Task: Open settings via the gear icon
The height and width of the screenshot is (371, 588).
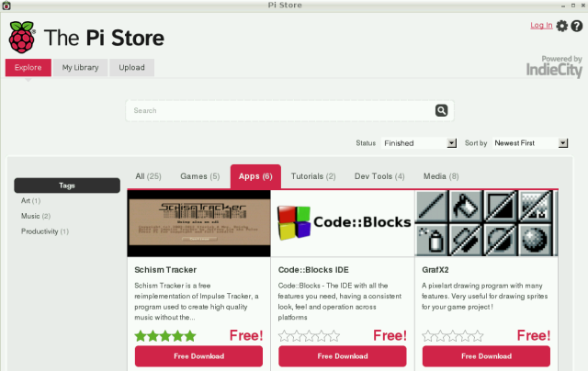Action: (x=561, y=26)
